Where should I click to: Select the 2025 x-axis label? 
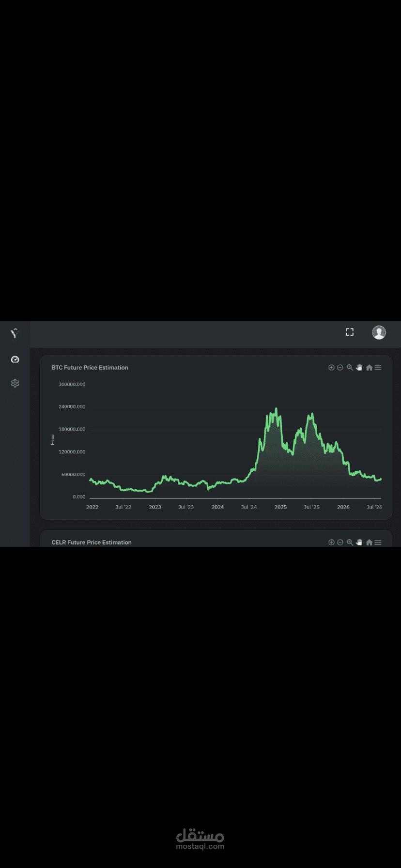pyautogui.click(x=280, y=507)
